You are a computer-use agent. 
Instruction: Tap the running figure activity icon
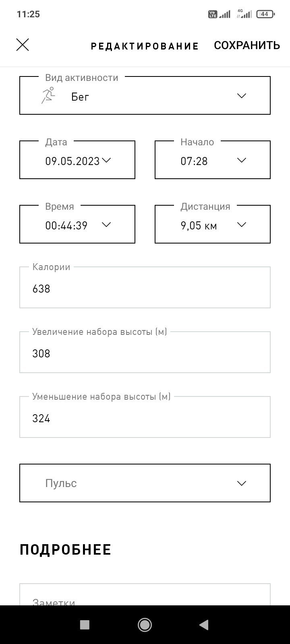pyautogui.click(x=48, y=95)
